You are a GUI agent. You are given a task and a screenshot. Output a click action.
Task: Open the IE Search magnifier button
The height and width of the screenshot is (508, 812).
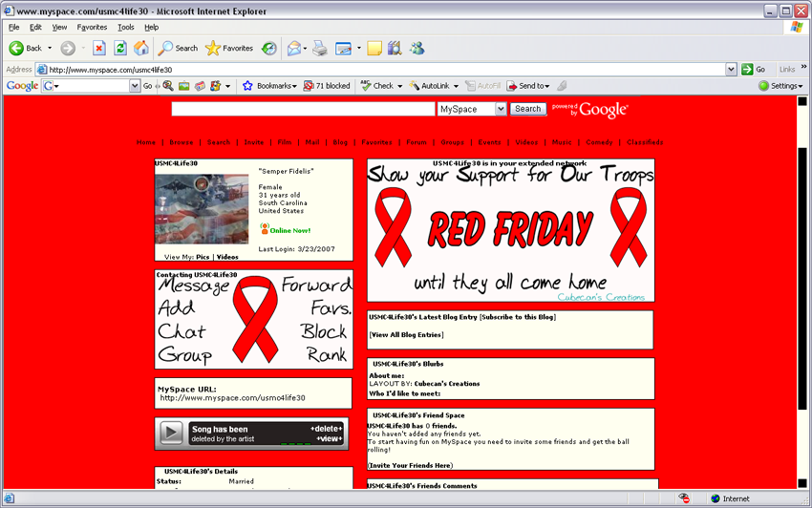(178, 48)
